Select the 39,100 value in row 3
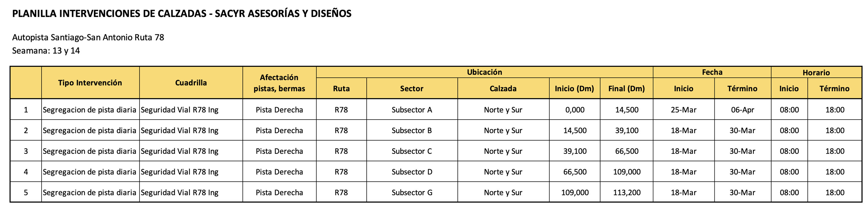Viewport: 868px width, 210px height. 575,151
